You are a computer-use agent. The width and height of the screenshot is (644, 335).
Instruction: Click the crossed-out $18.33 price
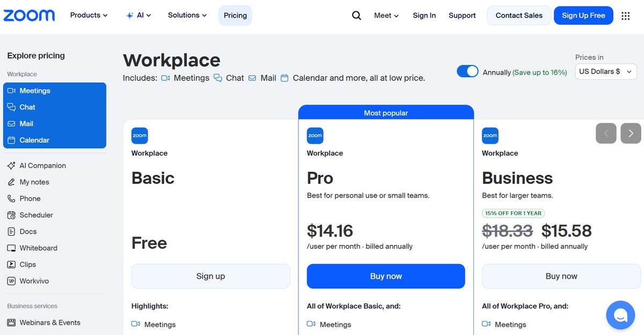508,231
